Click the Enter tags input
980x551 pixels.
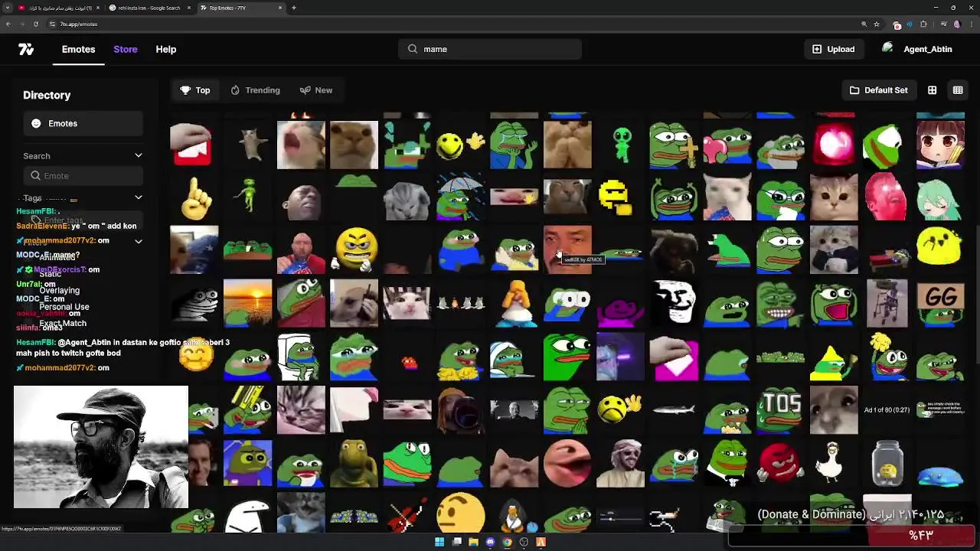click(x=83, y=220)
